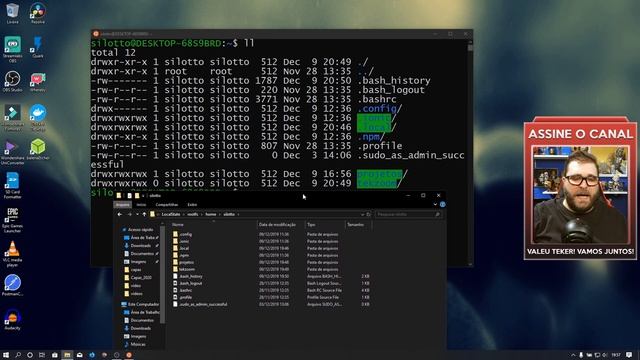Open VLC media player desktop icon
This screenshot has height=360, width=640.
point(12,254)
